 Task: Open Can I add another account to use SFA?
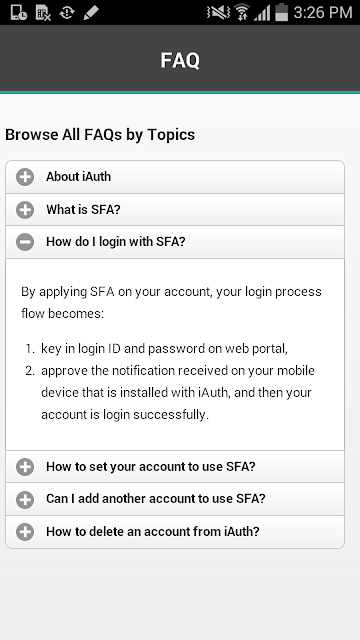(175, 499)
